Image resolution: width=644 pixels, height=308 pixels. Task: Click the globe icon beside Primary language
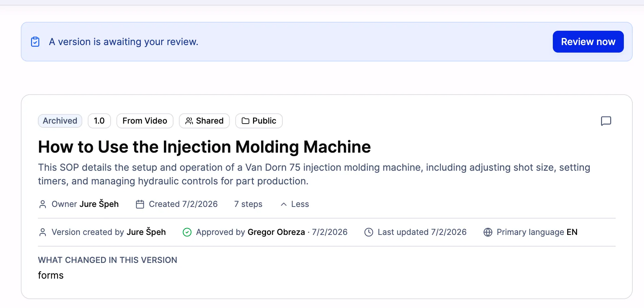pos(488,232)
